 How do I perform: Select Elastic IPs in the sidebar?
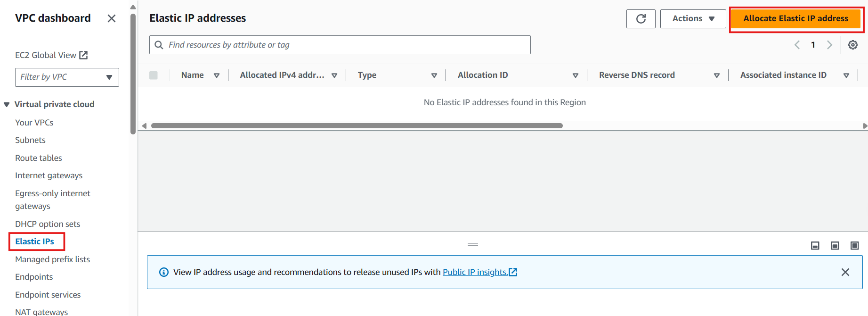35,241
